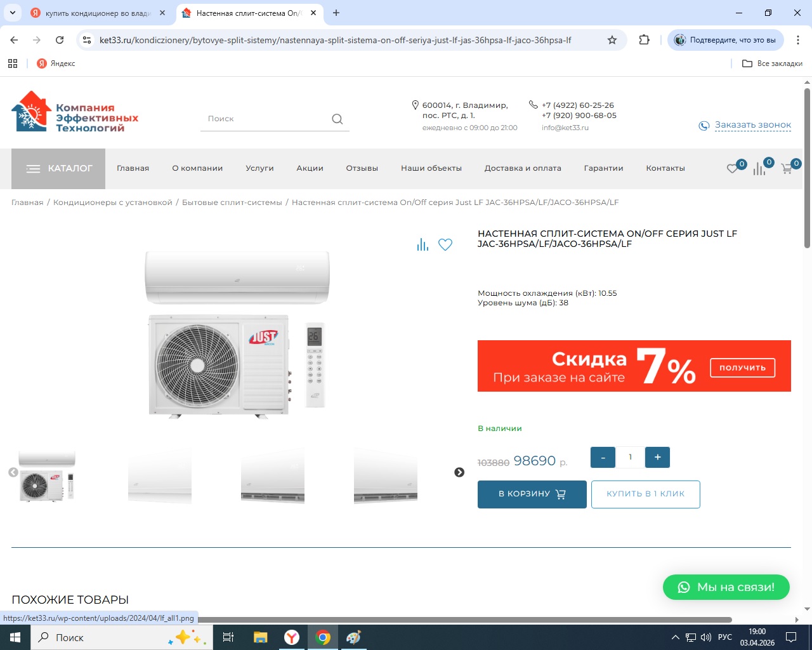The height and width of the screenshot is (650, 812).
Task: Open the КАТАЛОГ menu
Action: point(58,169)
